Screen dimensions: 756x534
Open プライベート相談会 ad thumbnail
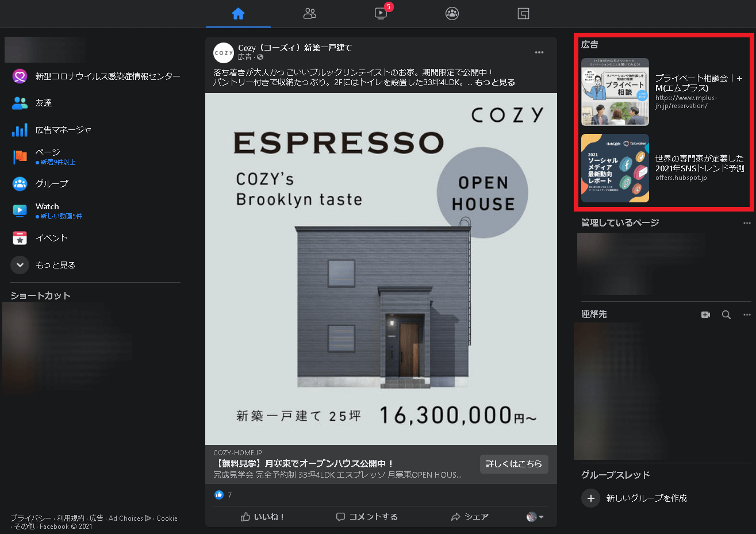pyautogui.click(x=615, y=92)
